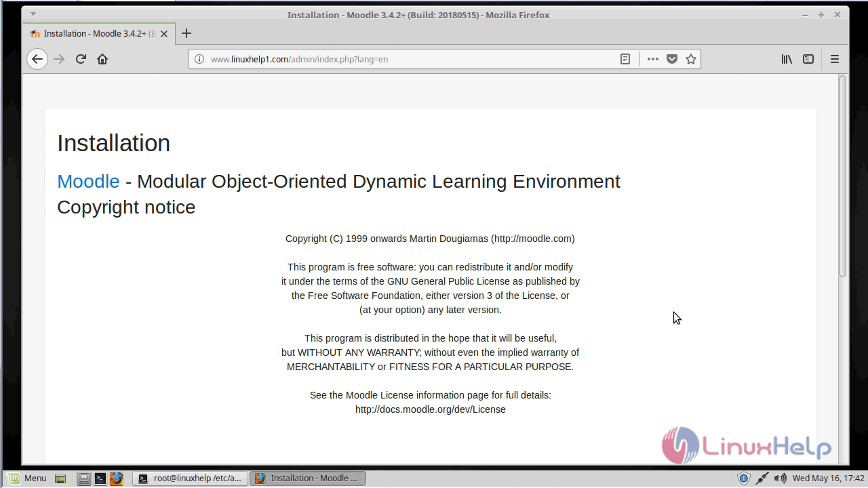Follow the blue Moodle link
This screenshot has height=488, width=868.
pos(88,182)
